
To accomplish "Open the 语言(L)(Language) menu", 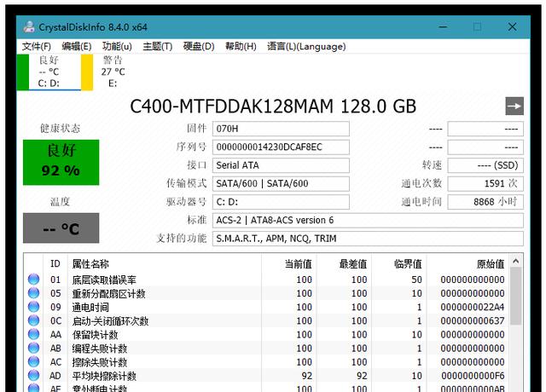I will pyautogui.click(x=306, y=46).
